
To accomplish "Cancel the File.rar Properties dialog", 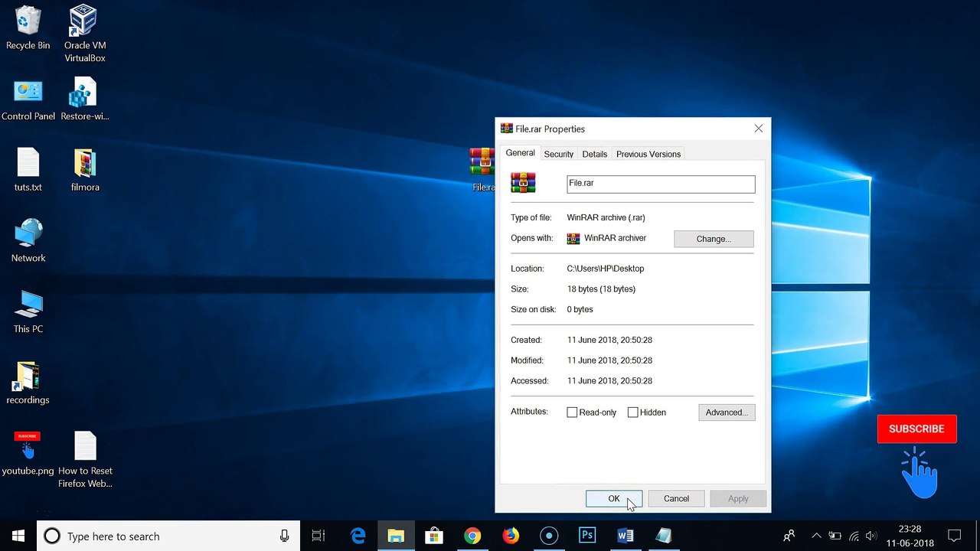I will click(676, 498).
